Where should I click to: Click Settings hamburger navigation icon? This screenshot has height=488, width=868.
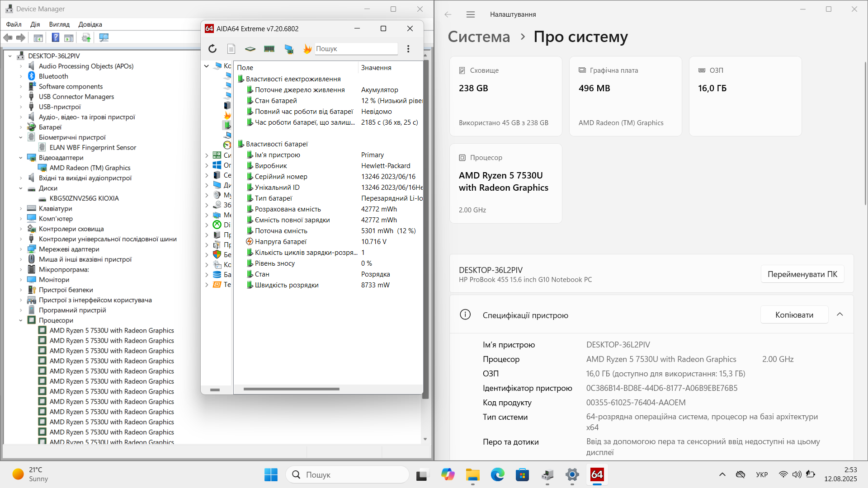coord(471,14)
